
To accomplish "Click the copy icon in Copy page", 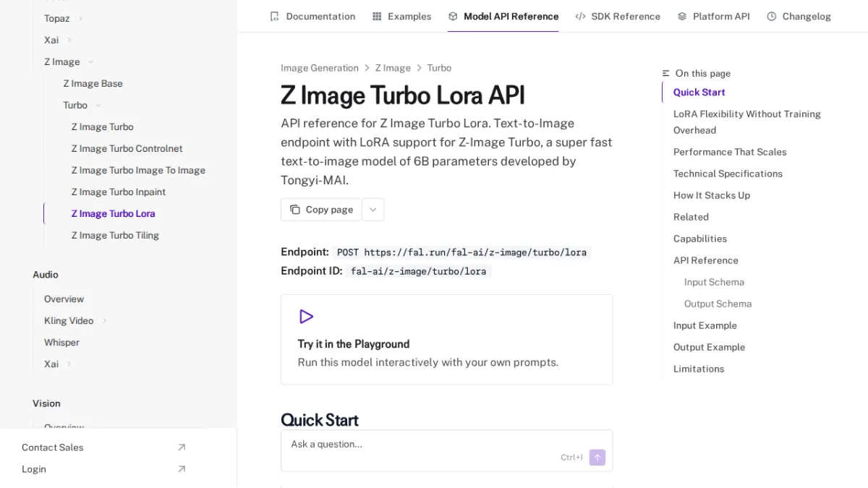I will (295, 210).
